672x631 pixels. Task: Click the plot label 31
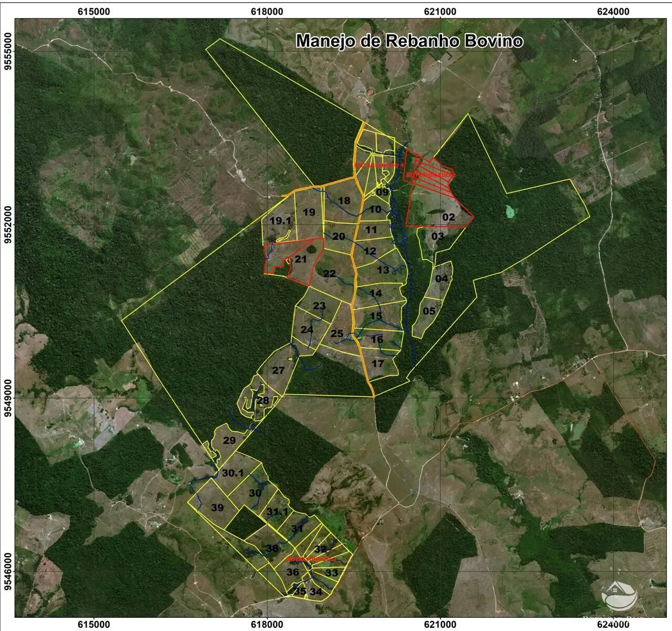(297, 529)
